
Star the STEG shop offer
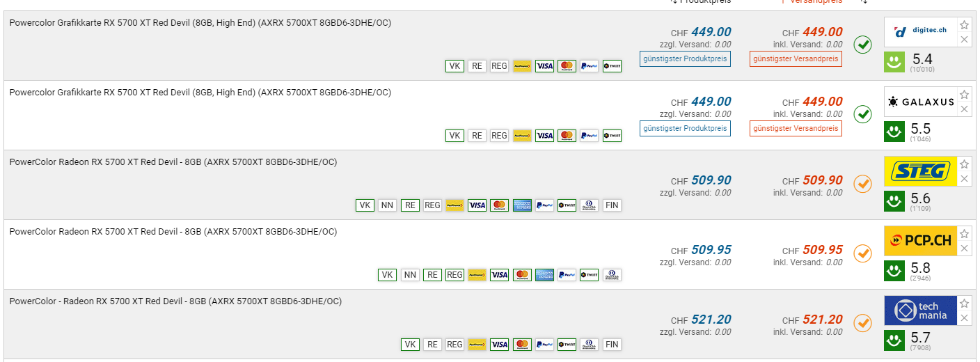[x=964, y=164]
